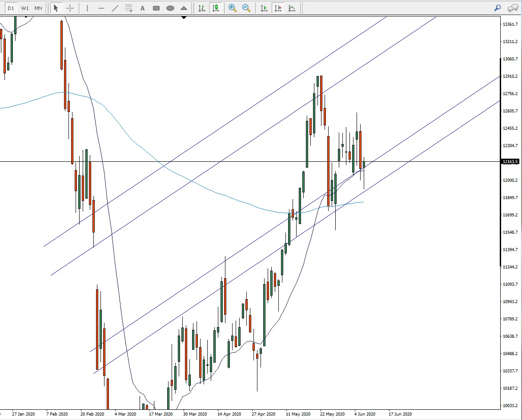Click date label 17 Jun 2020
The height and width of the screenshot is (420, 522).
point(401,414)
